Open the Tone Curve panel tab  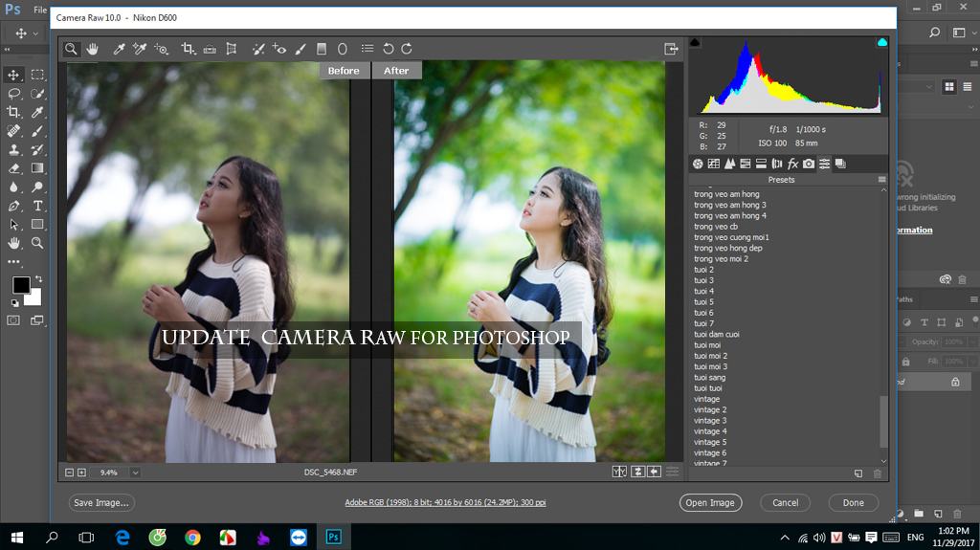pyautogui.click(x=714, y=164)
